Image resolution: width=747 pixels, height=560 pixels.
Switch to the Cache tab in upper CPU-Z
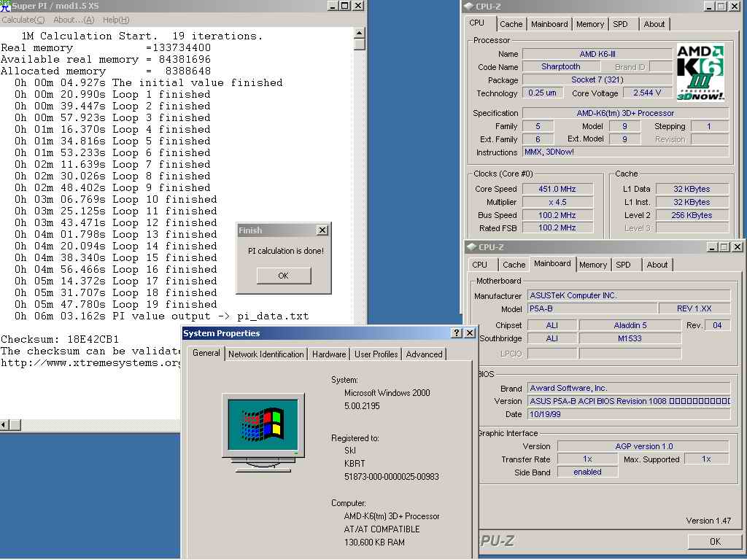coord(511,24)
